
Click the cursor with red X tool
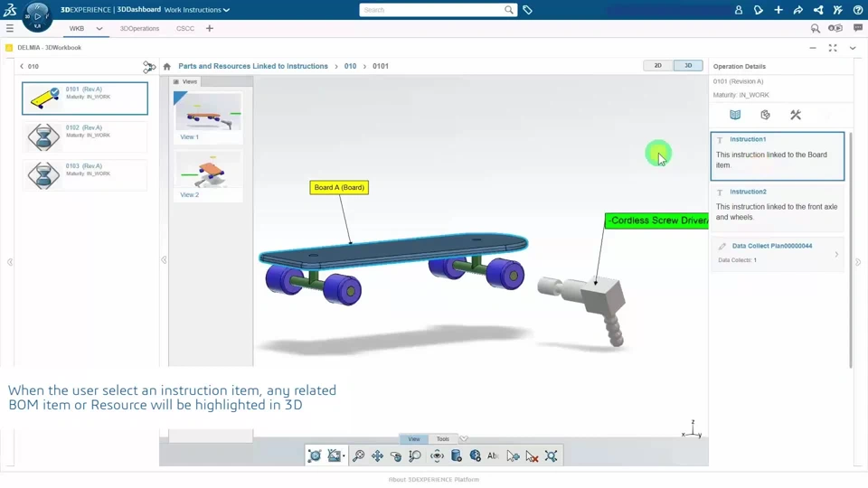point(532,456)
